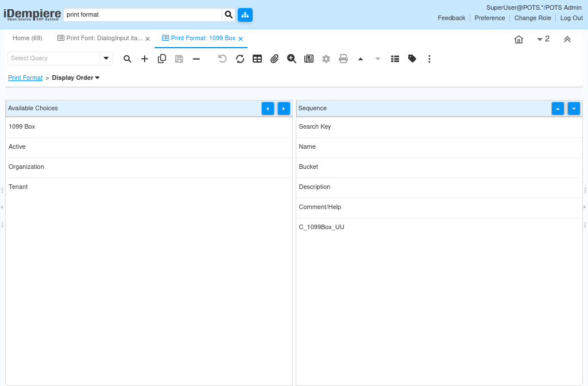
Task: Select Comment/Help in Sequence list
Action: 439,207
